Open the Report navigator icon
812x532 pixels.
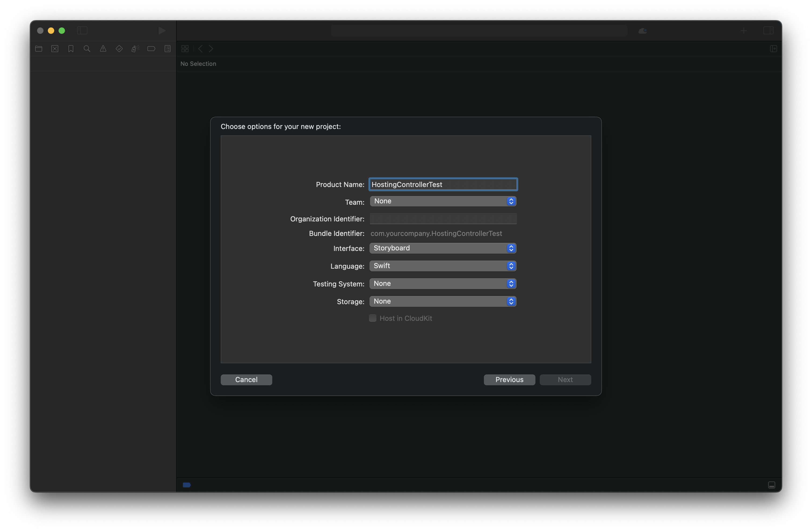[x=167, y=49]
